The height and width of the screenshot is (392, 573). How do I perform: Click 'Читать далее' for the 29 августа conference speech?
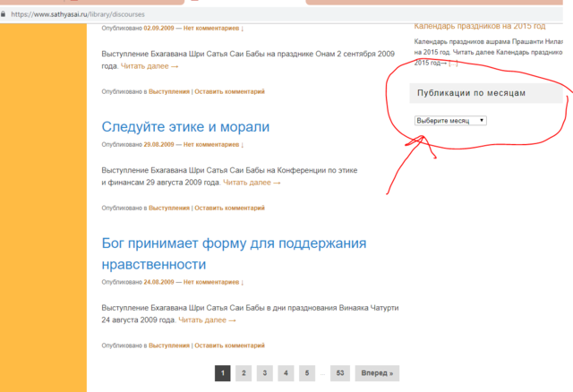tap(252, 183)
